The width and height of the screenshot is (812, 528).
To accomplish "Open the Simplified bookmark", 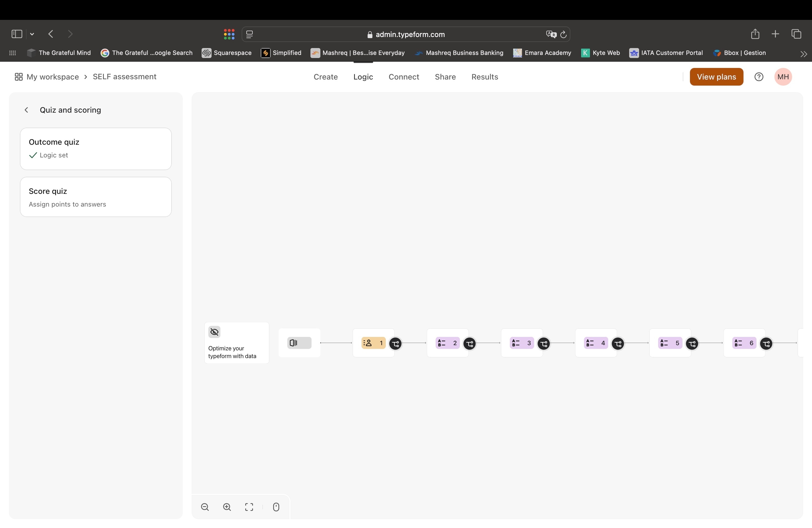I will point(281,53).
